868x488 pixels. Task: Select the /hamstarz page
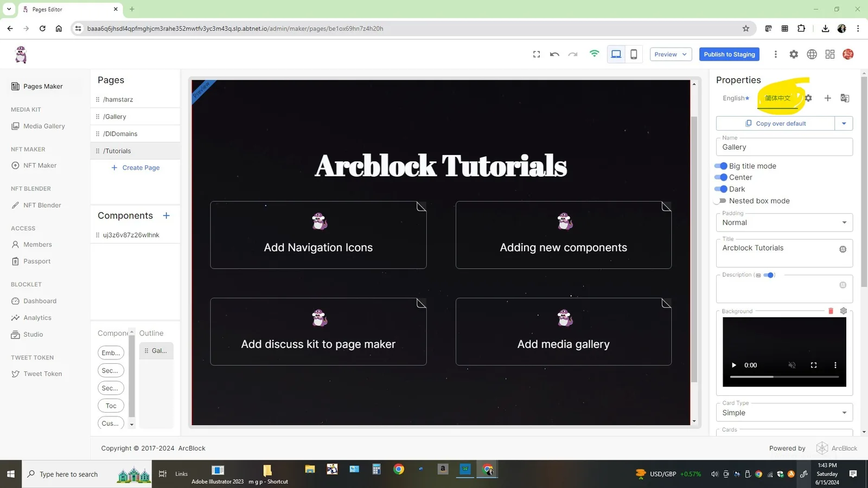point(135,99)
